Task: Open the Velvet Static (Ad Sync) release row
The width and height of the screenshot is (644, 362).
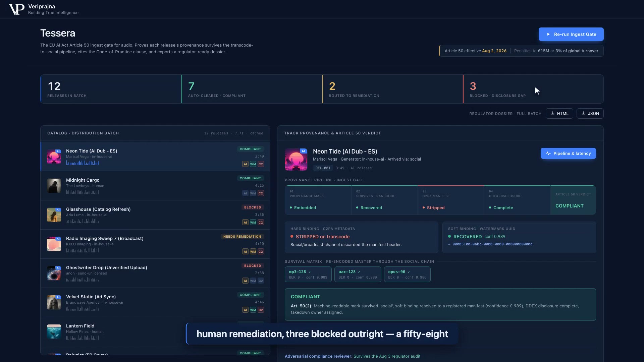Action: click(155, 302)
